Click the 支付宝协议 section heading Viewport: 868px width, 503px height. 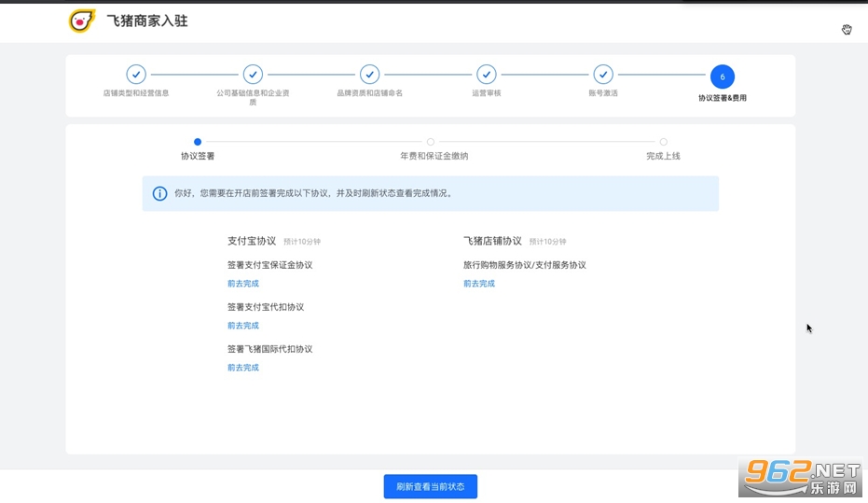point(252,241)
